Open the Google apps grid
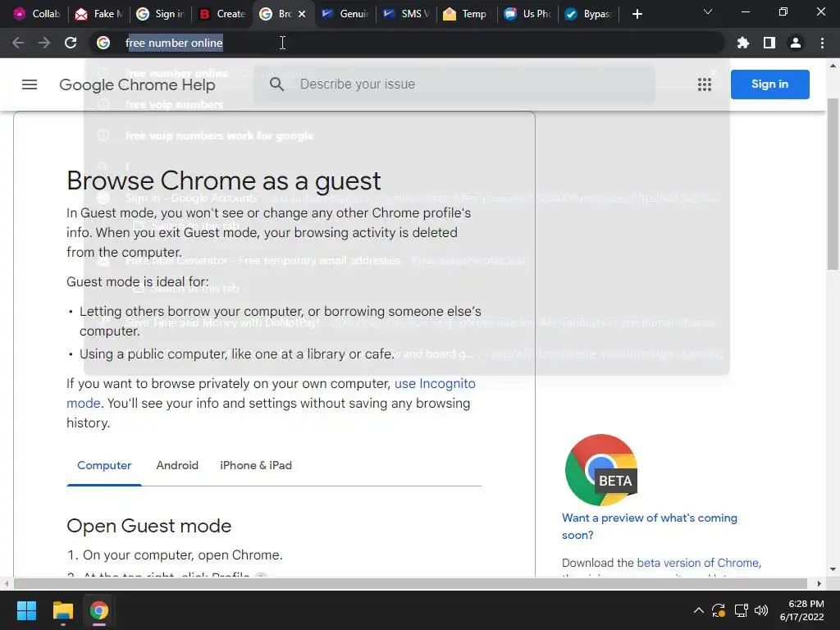Screen dimensions: 840x630 705,84
